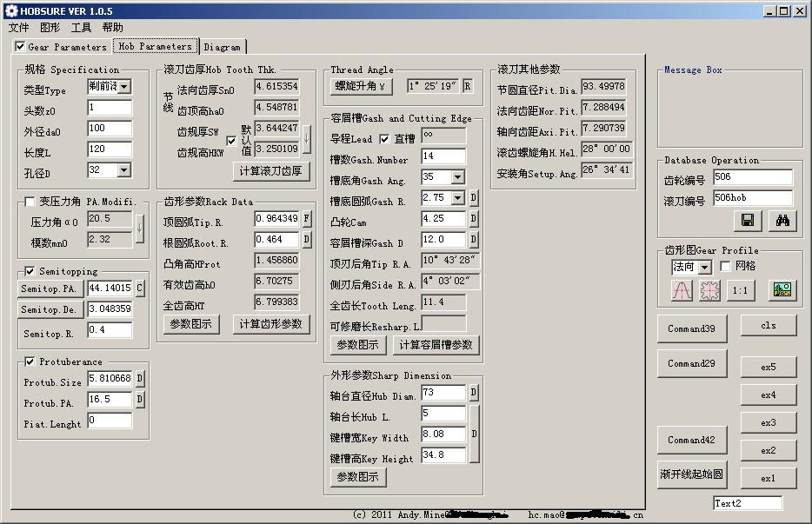Click the D button beside Cam value
This screenshot has width=812, height=524.
point(473,218)
